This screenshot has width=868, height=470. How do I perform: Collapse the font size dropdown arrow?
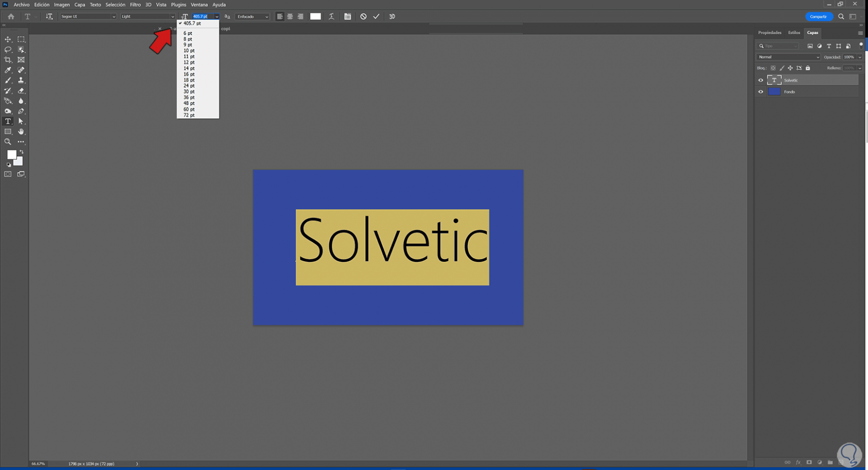pyautogui.click(x=216, y=16)
